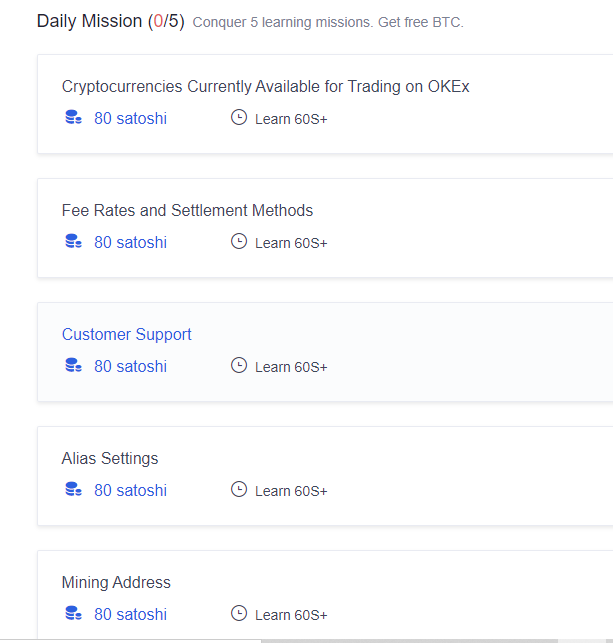Click coin icon under Mining Address mission
Viewport: 613px width, 643px height.
coord(73,613)
